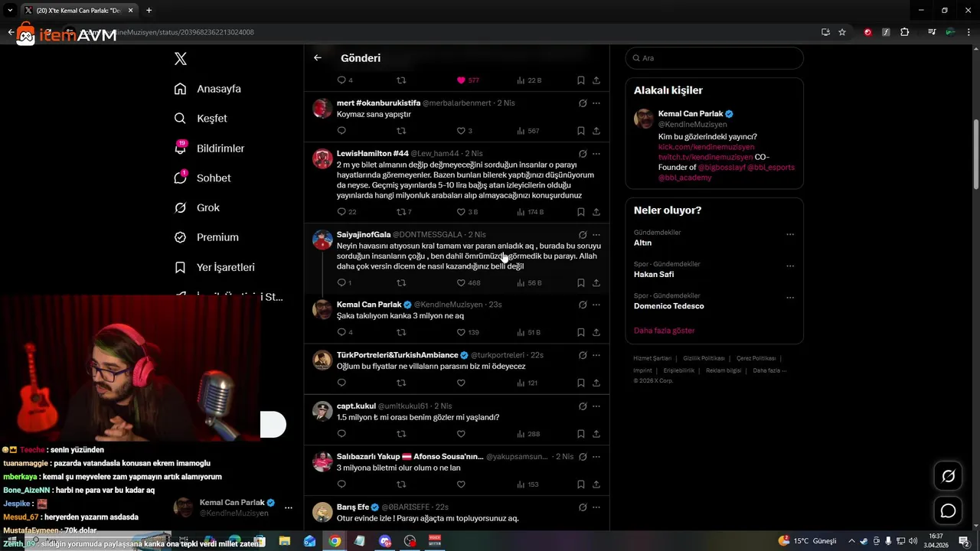The image size is (980, 551).
Task: Reply to Salıbazarlı Yakup's comment
Action: tap(341, 484)
